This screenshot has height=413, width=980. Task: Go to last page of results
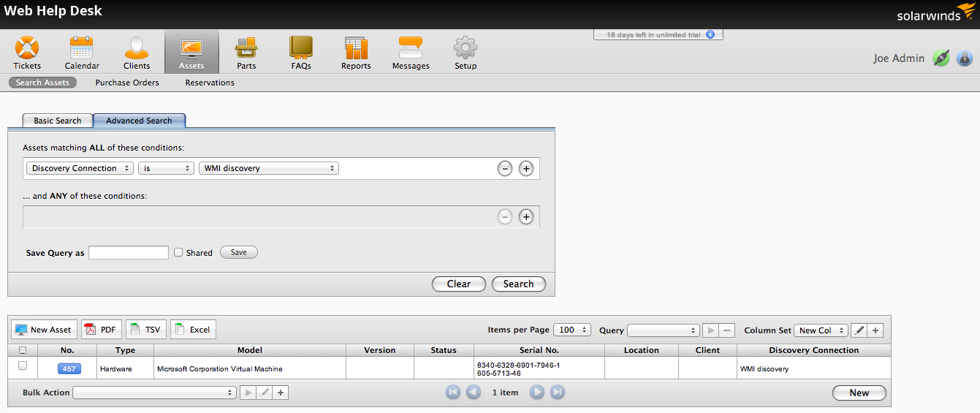point(558,393)
